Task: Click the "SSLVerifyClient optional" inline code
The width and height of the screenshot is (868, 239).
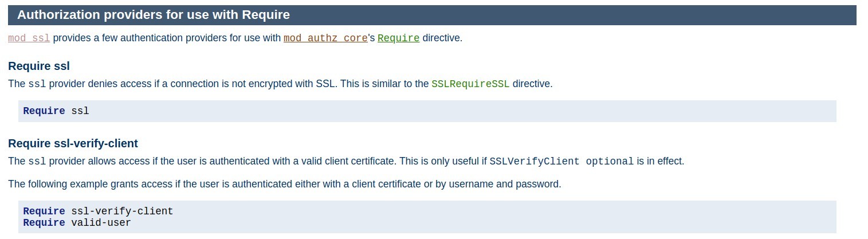Action: tap(561, 161)
